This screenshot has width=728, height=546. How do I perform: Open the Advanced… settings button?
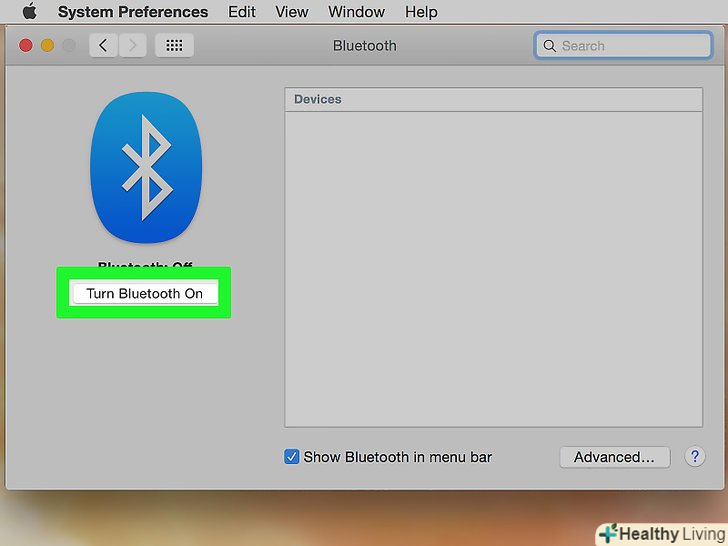pos(615,457)
